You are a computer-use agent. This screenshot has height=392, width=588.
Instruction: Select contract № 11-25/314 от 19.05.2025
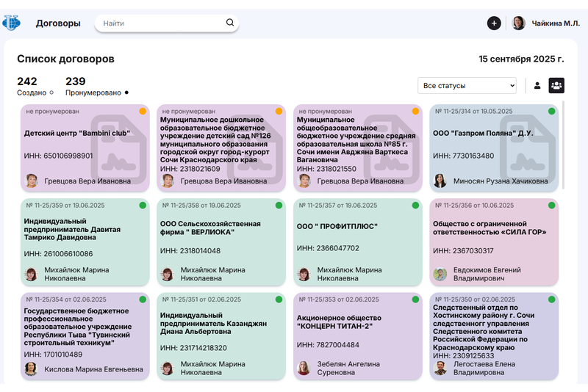(473, 111)
